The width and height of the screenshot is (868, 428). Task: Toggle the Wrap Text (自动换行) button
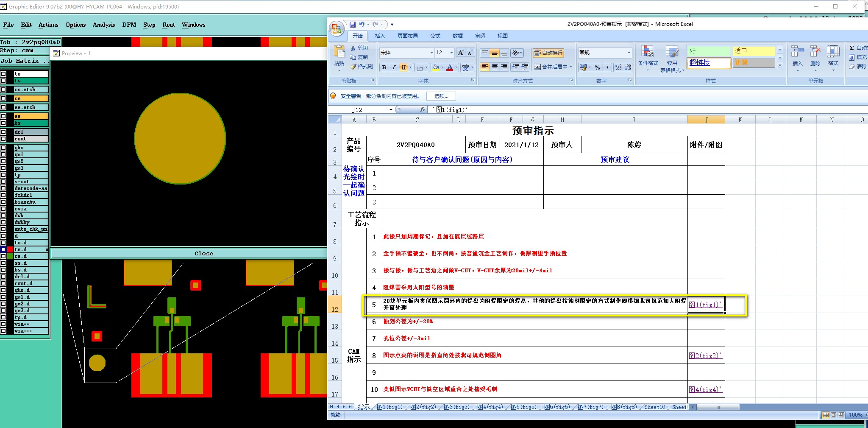[548, 53]
